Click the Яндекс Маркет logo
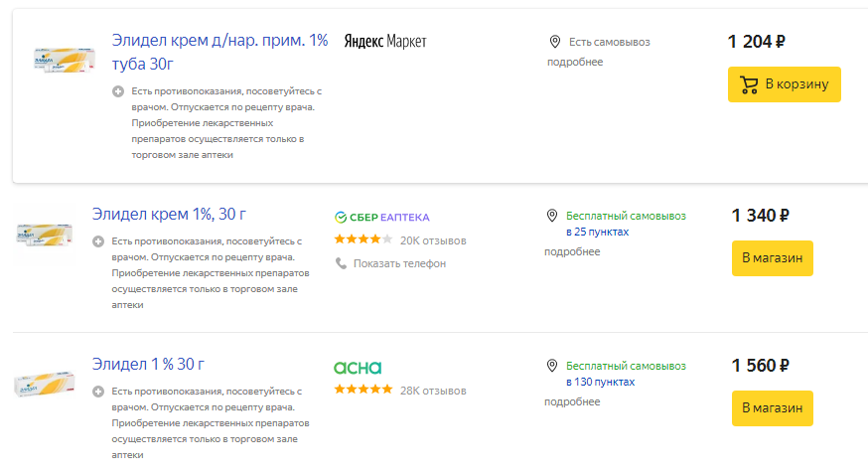Image resolution: width=868 pixels, height=476 pixels. (385, 42)
